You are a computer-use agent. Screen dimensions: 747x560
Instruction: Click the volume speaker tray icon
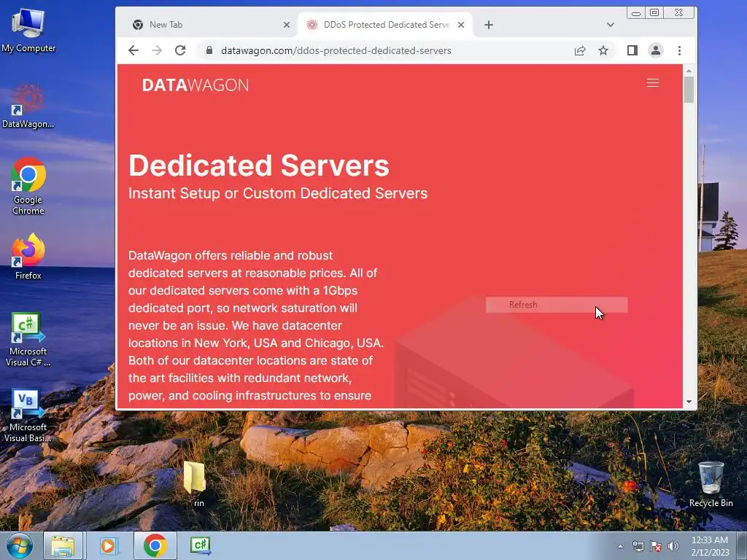click(673, 546)
